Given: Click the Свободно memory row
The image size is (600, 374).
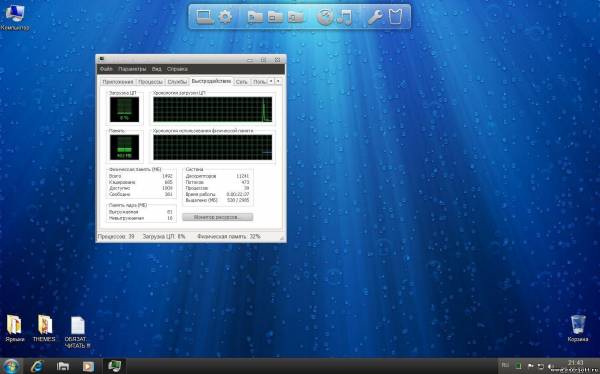Looking at the screenshot, I should 141,194.
